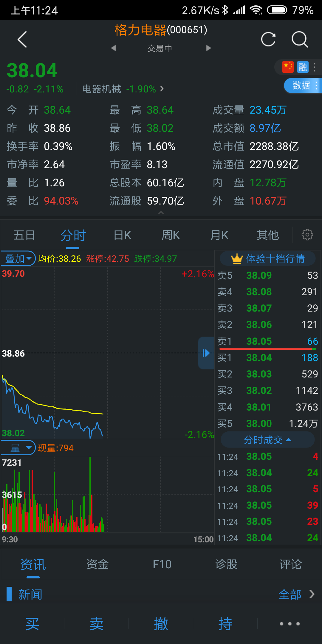
Task: Open the 量 indicator dropdown
Action: tap(18, 448)
